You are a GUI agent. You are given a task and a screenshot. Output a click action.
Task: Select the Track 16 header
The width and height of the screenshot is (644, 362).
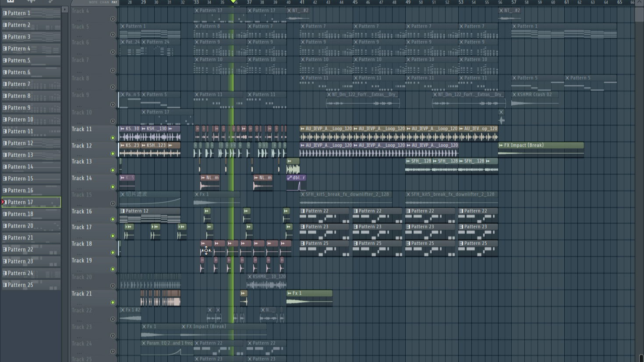click(94, 215)
